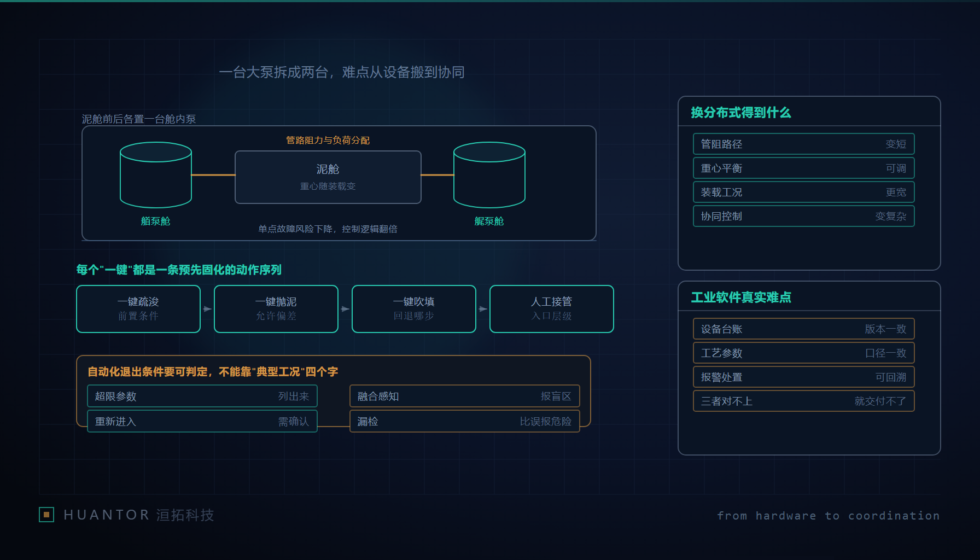Click the arrow after 一键抛泥 card
Viewport: 980px width, 560px height.
345,309
